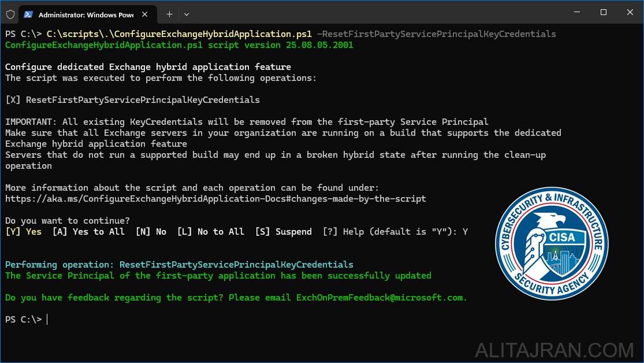Screen dimensions: 644x363
Task: Click the script version 25.08.05.2001 line
Action: click(x=179, y=45)
